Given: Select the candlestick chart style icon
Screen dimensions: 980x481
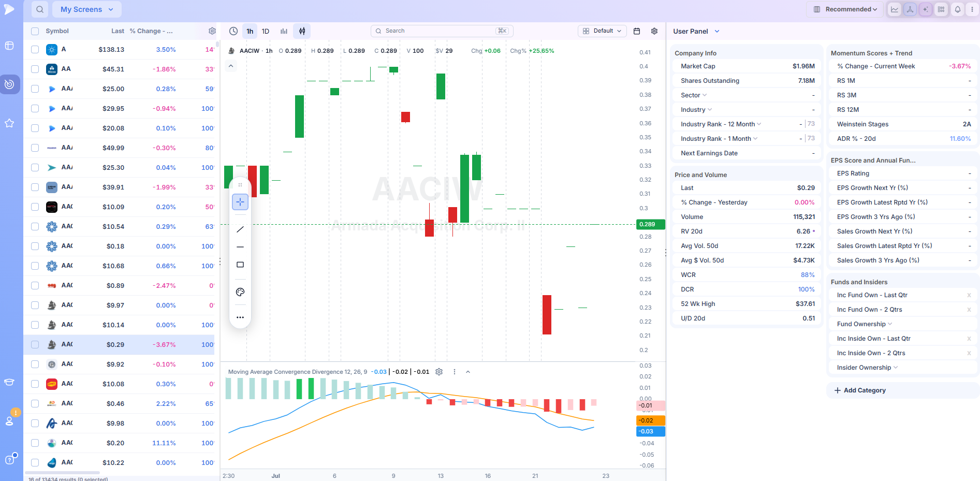Looking at the screenshot, I should pos(302,31).
